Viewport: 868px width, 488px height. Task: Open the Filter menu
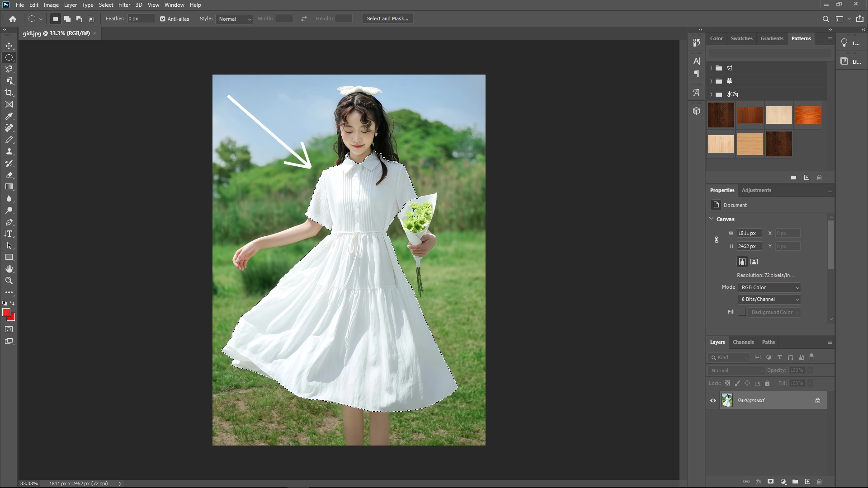tap(124, 5)
